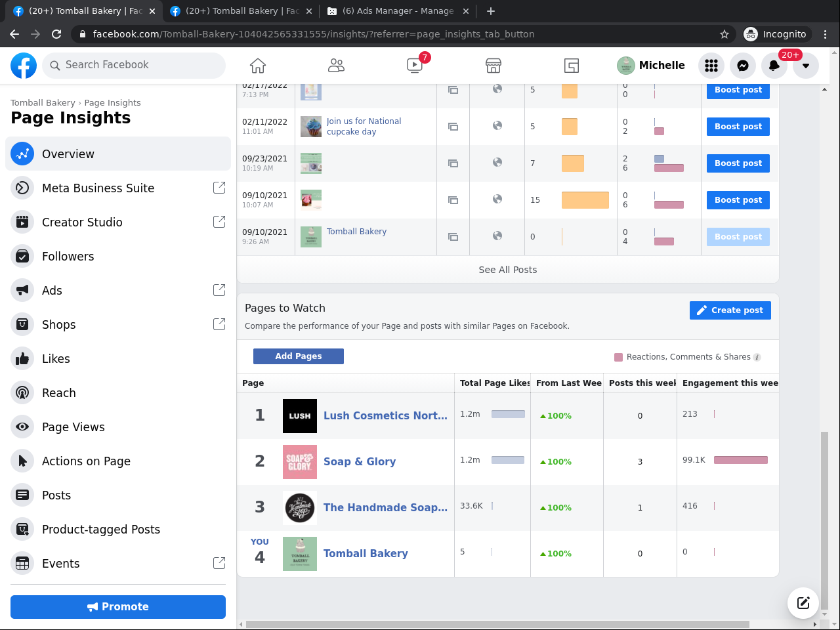Click the new message compose icon
Viewport: 840px width, 630px height.
(x=803, y=602)
